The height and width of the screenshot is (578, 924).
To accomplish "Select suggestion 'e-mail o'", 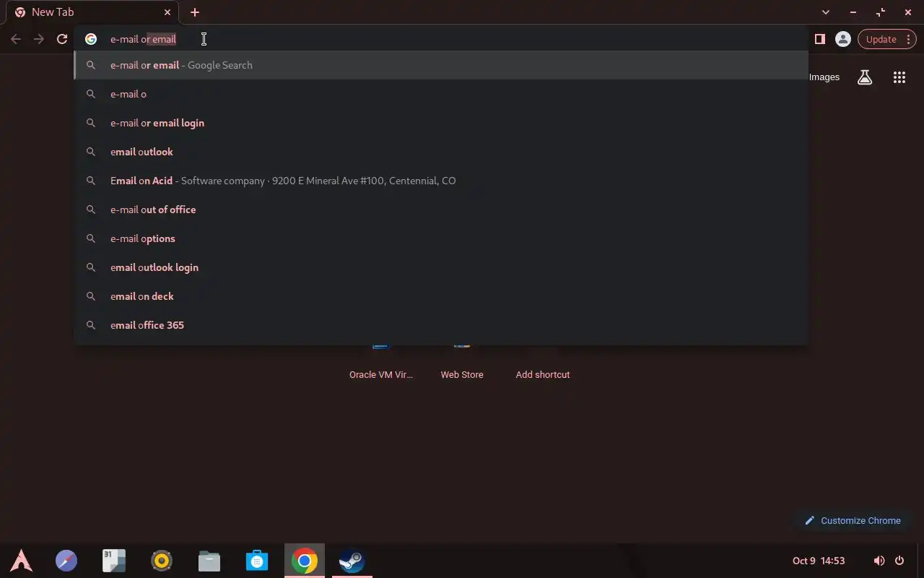I will (x=441, y=94).
